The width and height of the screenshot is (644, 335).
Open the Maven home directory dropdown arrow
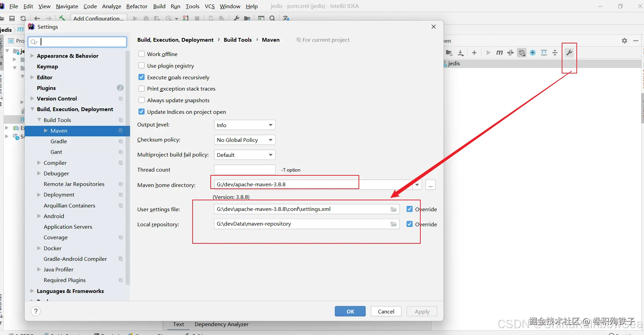point(417,185)
